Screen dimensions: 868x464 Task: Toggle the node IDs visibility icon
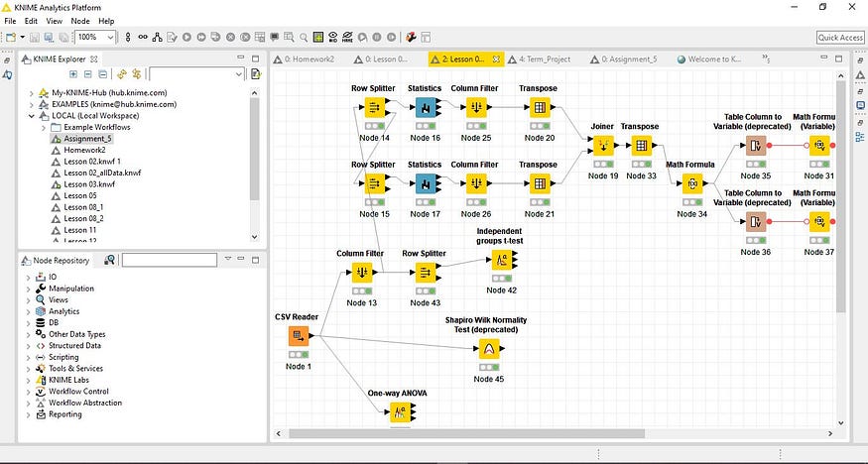tap(332, 37)
